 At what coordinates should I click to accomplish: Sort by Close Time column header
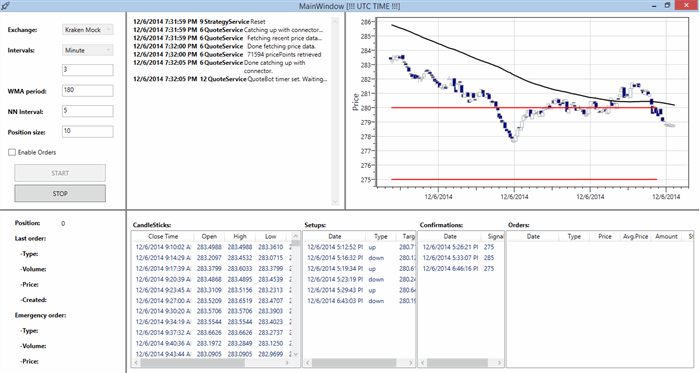[163, 236]
